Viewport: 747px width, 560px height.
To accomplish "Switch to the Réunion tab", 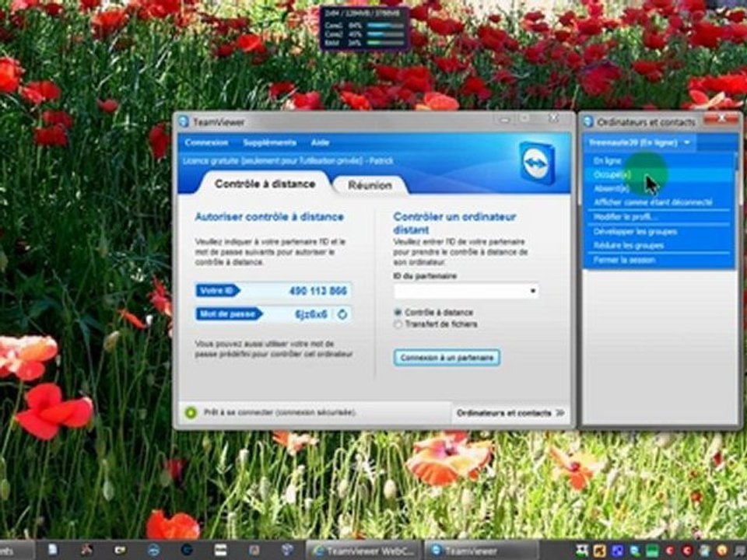I will pyautogui.click(x=370, y=185).
